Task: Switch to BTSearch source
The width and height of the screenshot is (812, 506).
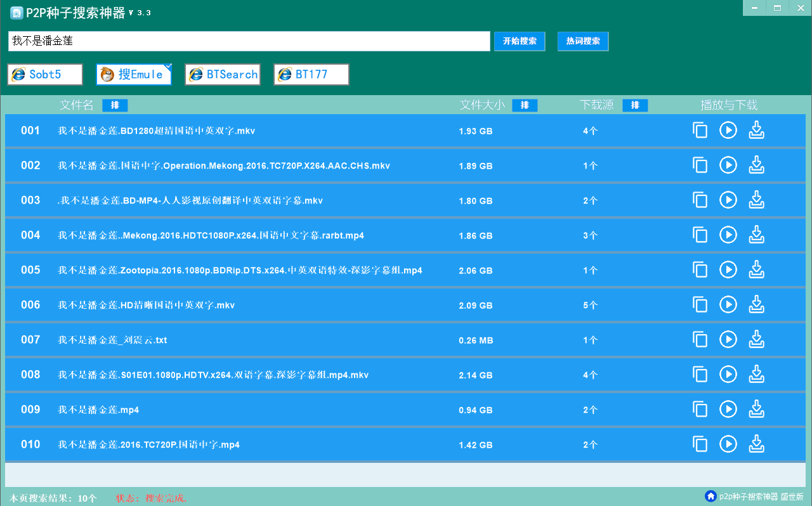Action: (x=223, y=74)
